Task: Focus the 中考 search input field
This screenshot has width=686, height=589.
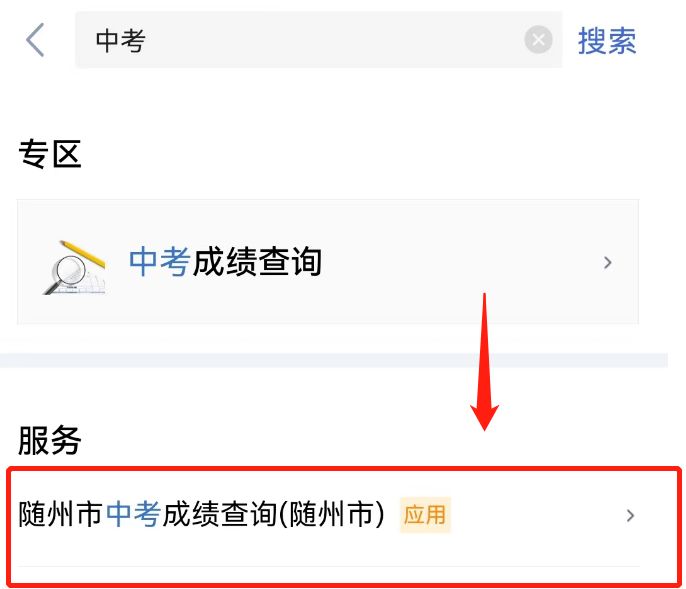Action: [318, 40]
